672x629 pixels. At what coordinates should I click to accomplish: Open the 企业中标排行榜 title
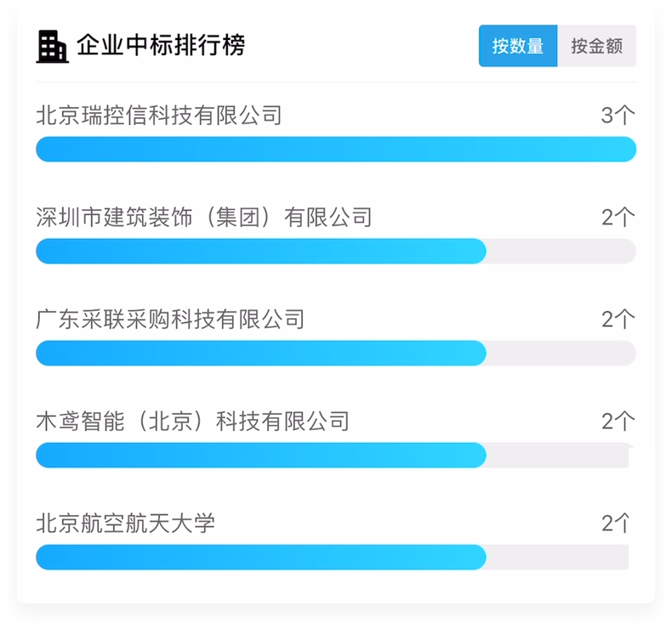[x=161, y=45]
